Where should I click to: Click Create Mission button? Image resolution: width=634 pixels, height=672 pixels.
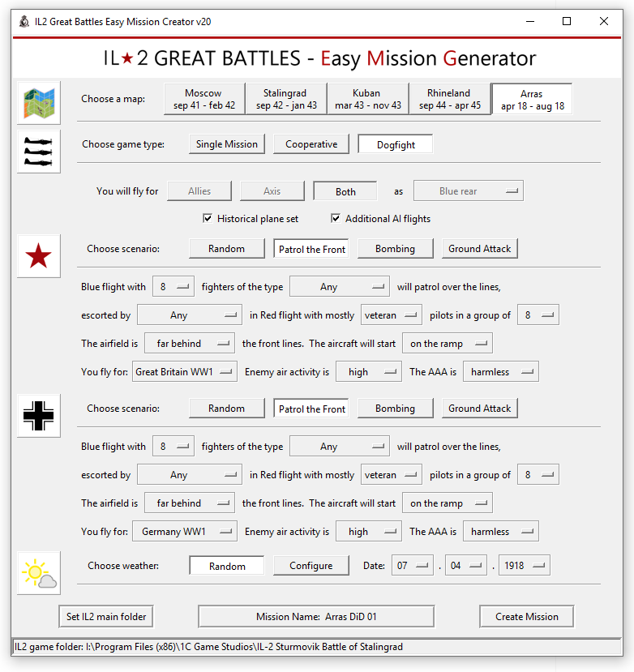pyautogui.click(x=526, y=616)
